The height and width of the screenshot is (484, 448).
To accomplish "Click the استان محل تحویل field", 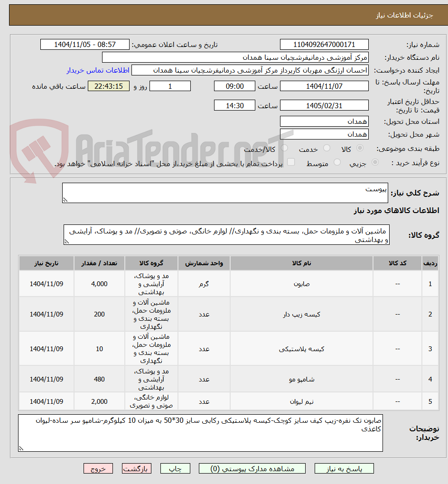I will 324,121.
